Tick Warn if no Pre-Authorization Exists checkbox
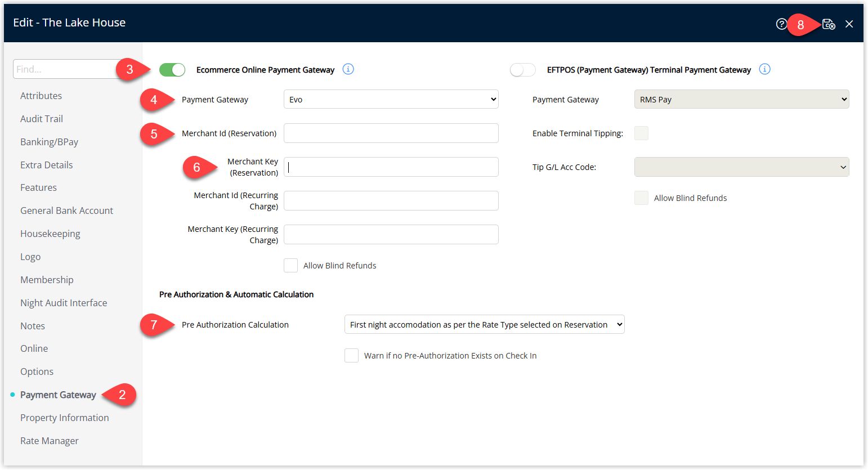The image size is (868, 470). point(351,356)
